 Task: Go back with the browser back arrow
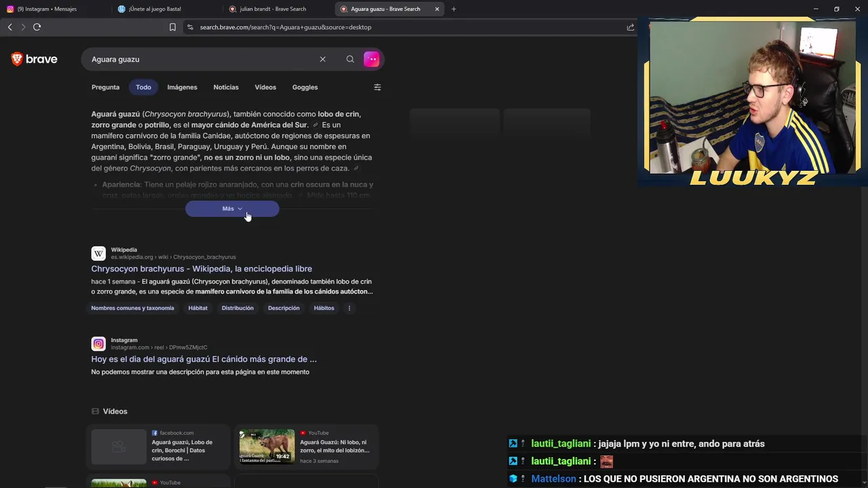[x=9, y=27]
